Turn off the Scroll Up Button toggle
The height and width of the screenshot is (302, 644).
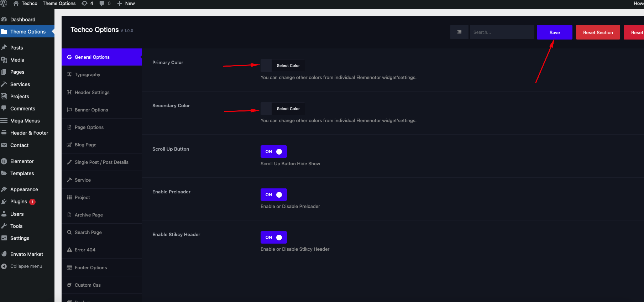click(x=273, y=151)
